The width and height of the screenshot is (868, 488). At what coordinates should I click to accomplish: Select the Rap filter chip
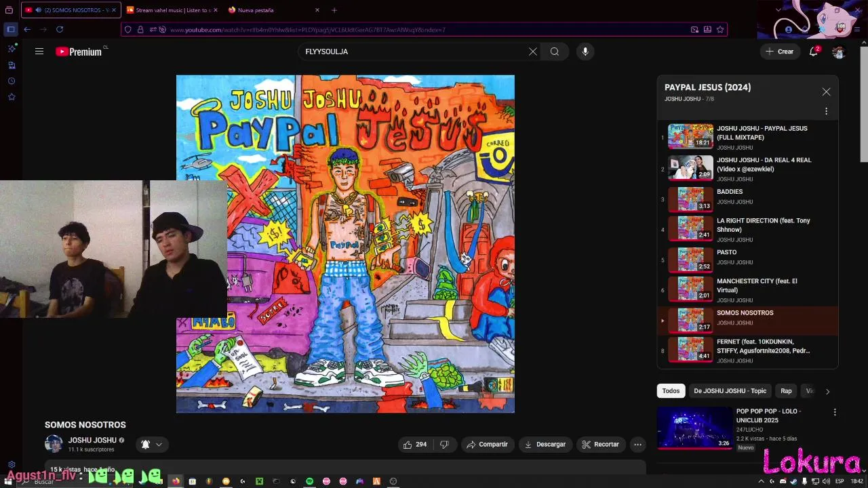[786, 391]
